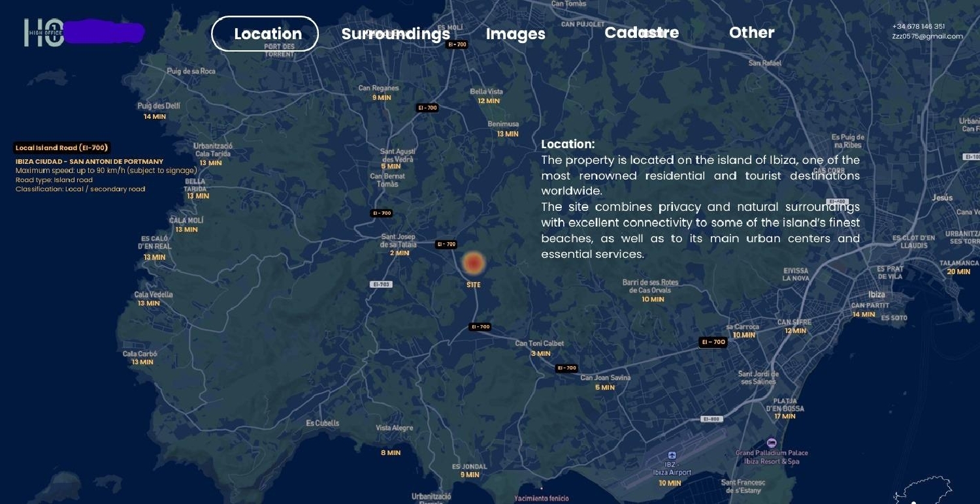Select the EI-703 road badge
Image resolution: width=980 pixels, height=504 pixels.
(x=381, y=285)
